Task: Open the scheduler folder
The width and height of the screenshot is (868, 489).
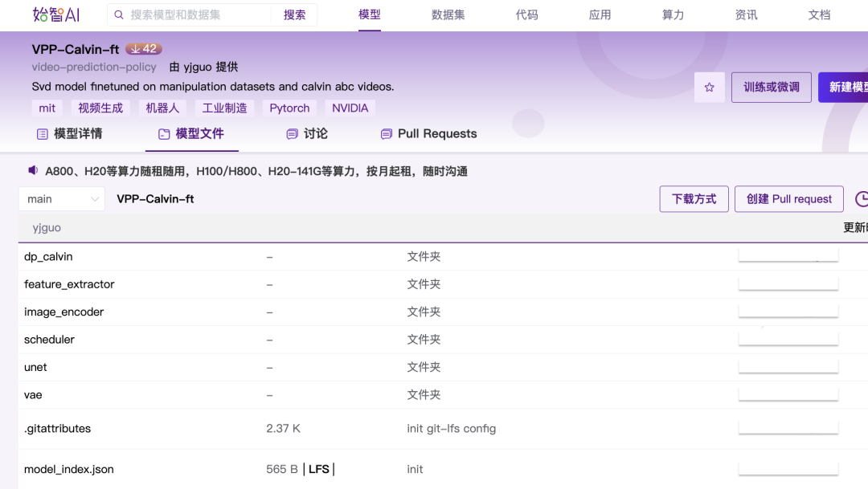Action: [49, 340]
